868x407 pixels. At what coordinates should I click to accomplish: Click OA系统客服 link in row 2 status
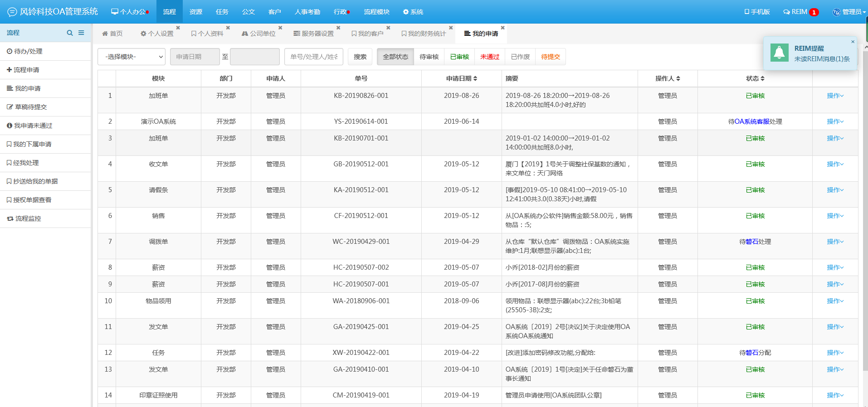(752, 121)
